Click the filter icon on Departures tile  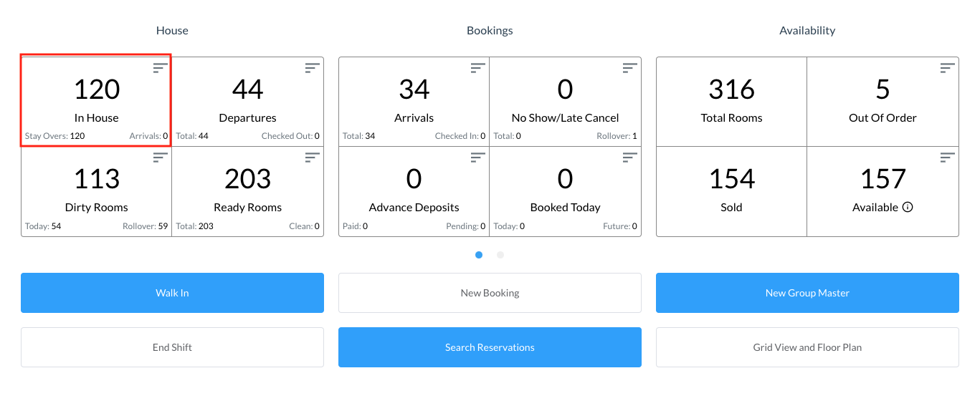tap(312, 67)
